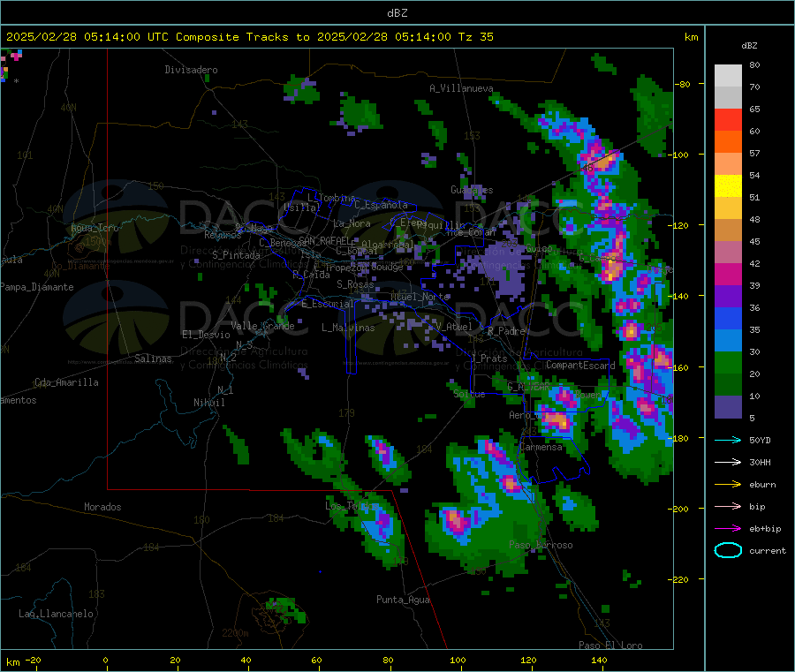Click the 'Salinas' map label
This screenshot has width=795, height=672.
(153, 359)
